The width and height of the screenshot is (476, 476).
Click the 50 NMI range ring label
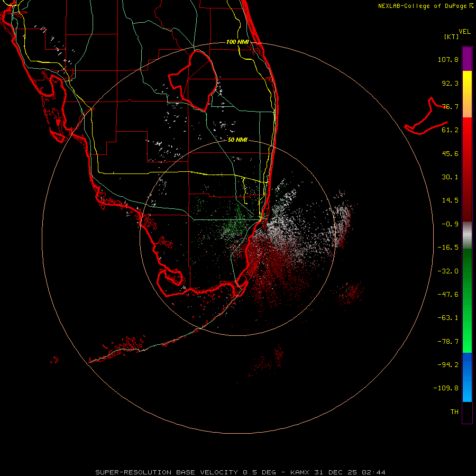tap(237, 140)
